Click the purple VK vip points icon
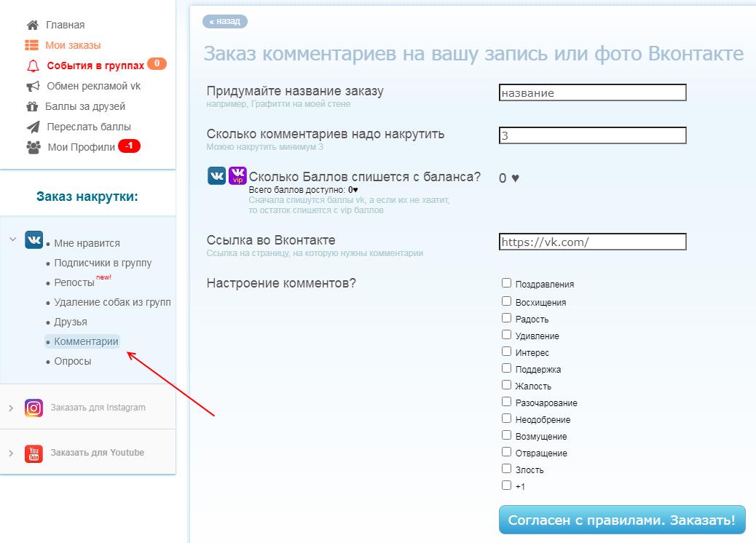This screenshot has height=543, width=756. click(237, 176)
